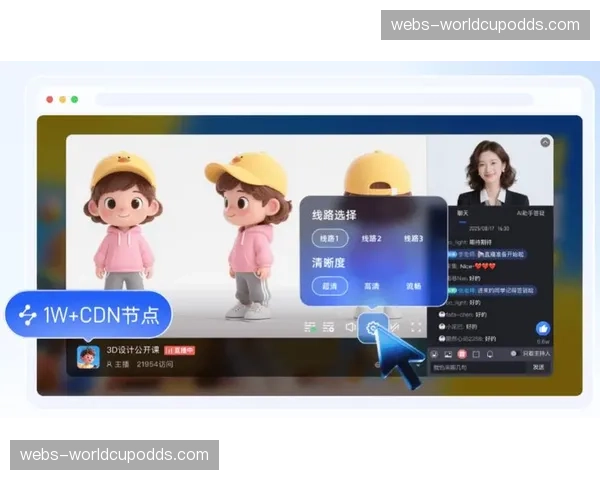Click the 21954访问 visit count
Viewport: 600px width, 480px height.
click(155, 364)
